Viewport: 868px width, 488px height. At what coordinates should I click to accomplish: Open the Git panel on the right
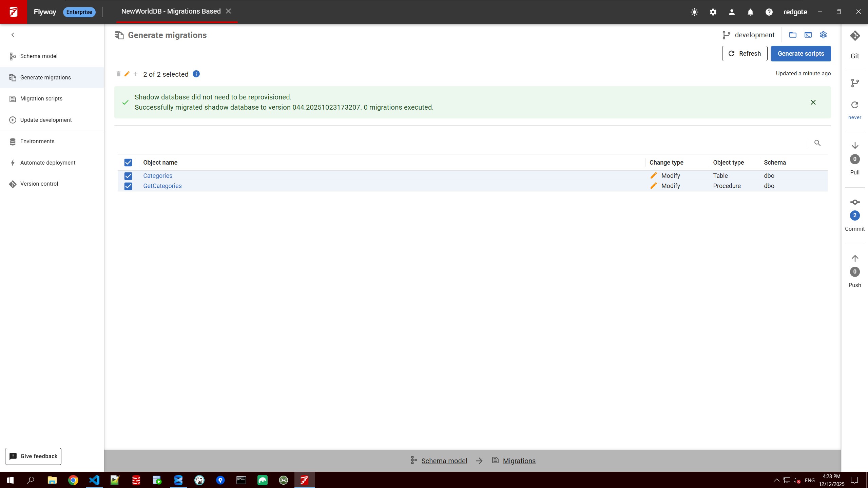(855, 36)
